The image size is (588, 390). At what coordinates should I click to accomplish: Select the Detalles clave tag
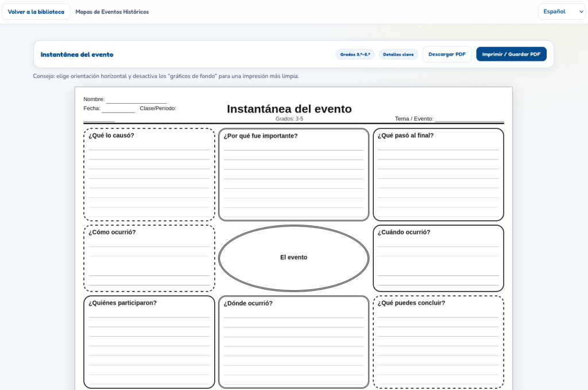(x=399, y=54)
